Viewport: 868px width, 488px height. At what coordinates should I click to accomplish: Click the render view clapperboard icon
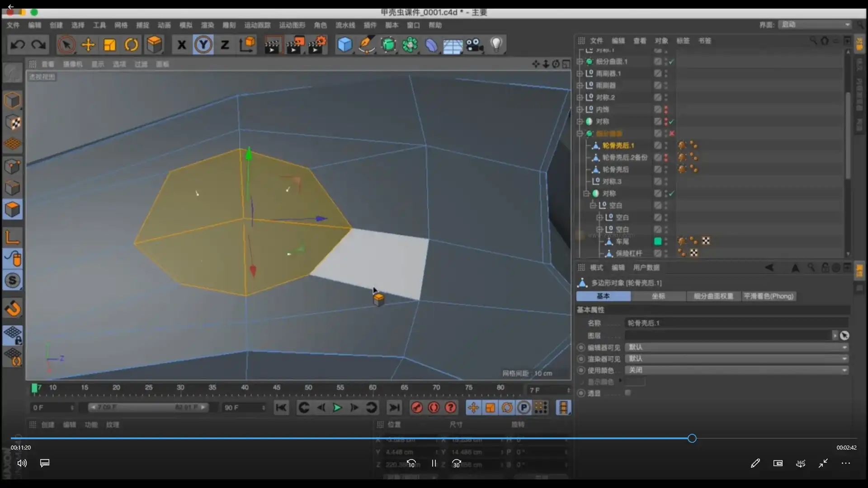tap(272, 45)
